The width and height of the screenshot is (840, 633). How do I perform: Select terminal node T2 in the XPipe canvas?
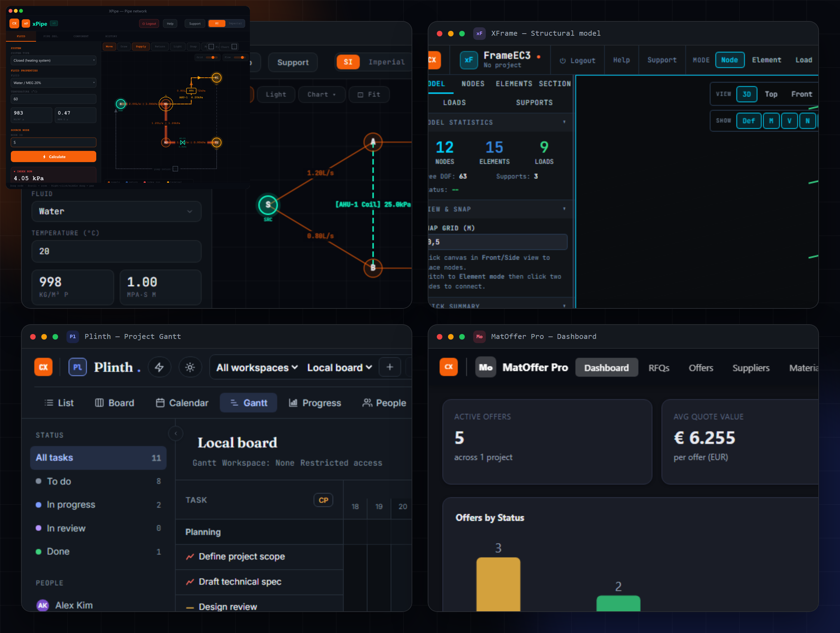pos(216,142)
